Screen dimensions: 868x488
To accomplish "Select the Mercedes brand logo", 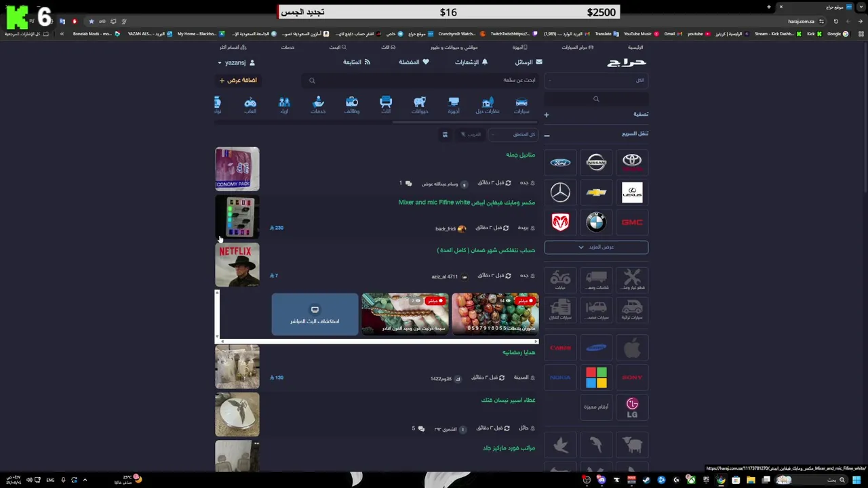I will 560,192.
